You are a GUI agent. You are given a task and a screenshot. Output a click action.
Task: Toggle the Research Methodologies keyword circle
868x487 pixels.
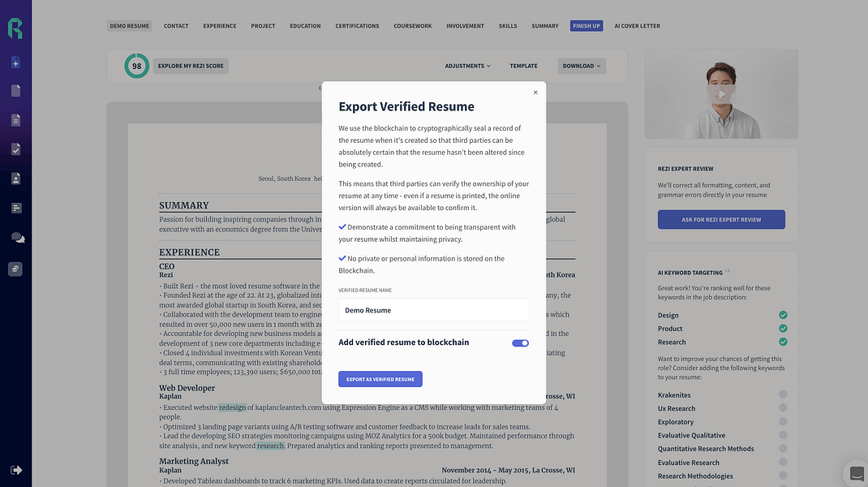(783, 476)
